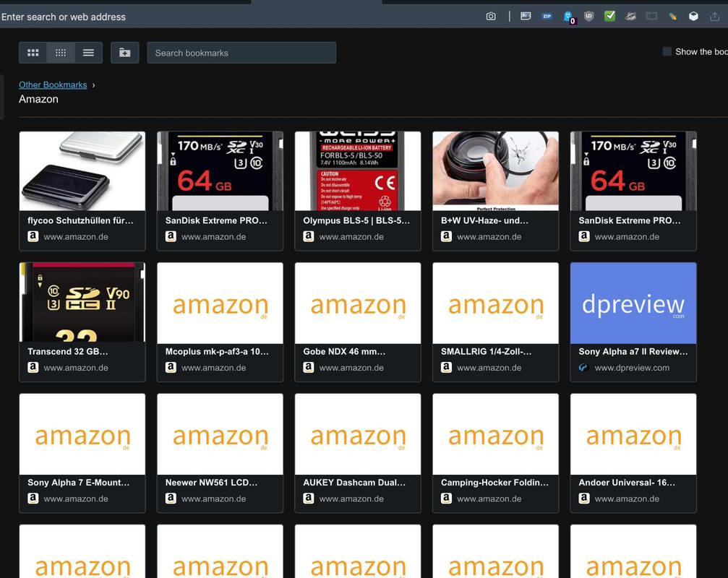Click 'Gobe NDX 46 mm…' bookmark title
Screen dimensions: 728x578
[344, 352]
